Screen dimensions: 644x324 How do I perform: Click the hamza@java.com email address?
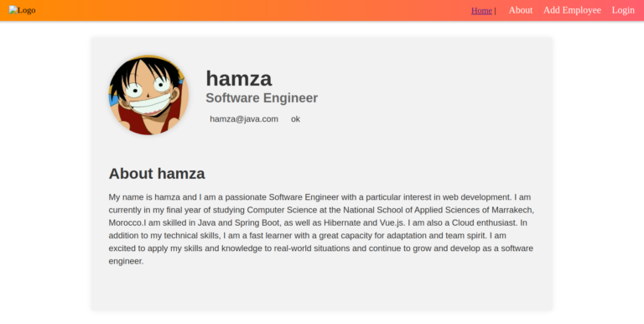[x=244, y=119]
